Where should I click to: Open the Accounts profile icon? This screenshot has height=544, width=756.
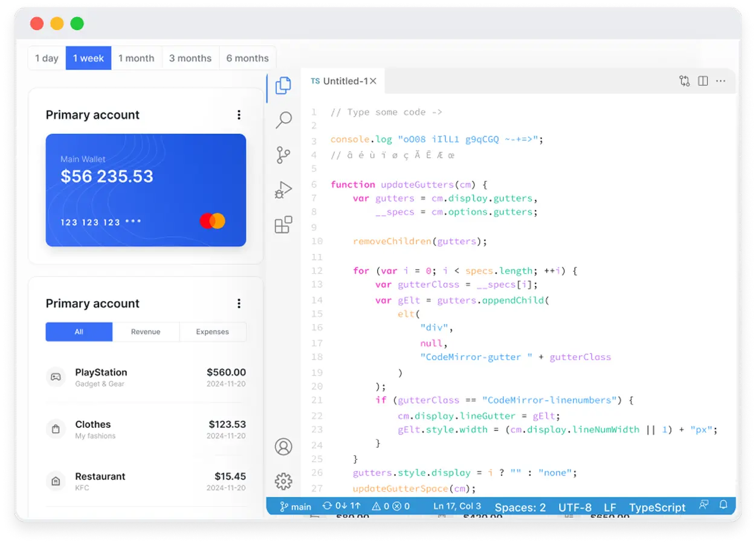tap(283, 447)
